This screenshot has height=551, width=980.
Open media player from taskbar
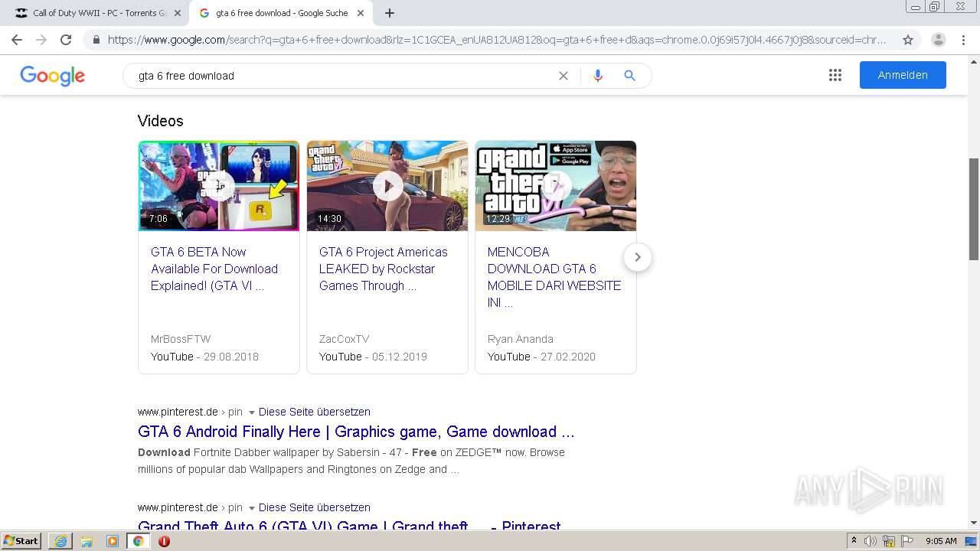click(x=113, y=541)
